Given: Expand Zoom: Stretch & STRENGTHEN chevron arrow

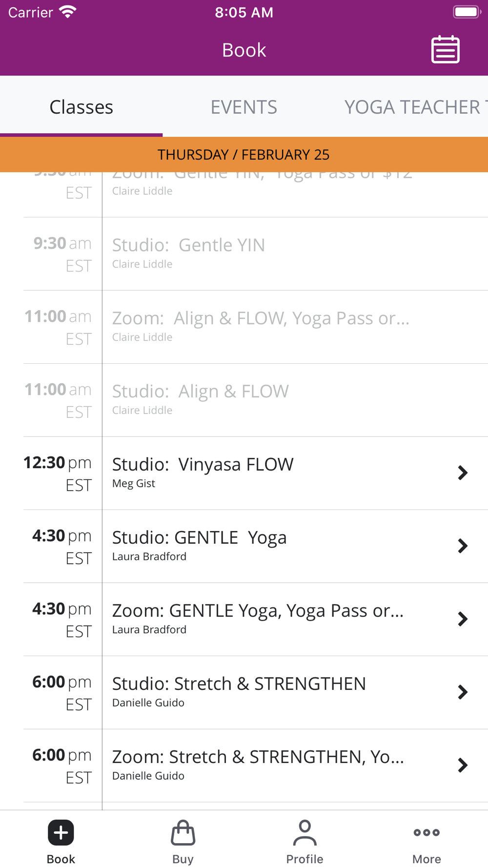Looking at the screenshot, I should coord(463,765).
